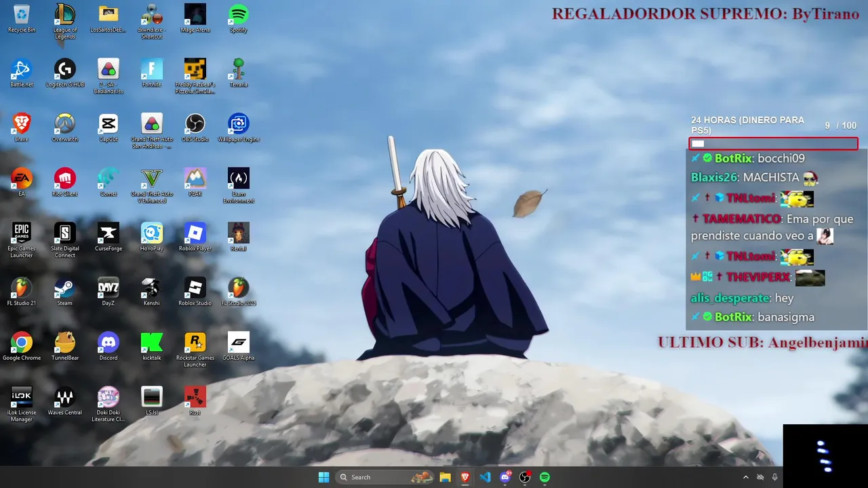Image resolution: width=868 pixels, height=488 pixels.
Task: Open Discord from the taskbar
Action: tap(505, 477)
